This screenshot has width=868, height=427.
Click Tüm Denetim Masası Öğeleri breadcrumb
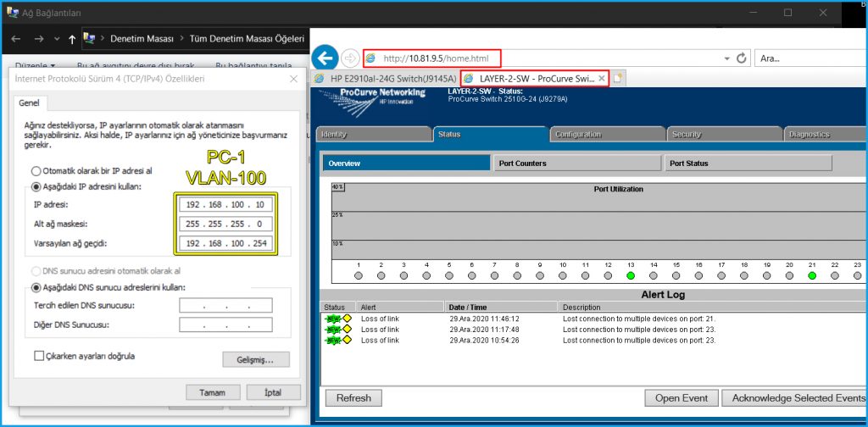(247, 39)
